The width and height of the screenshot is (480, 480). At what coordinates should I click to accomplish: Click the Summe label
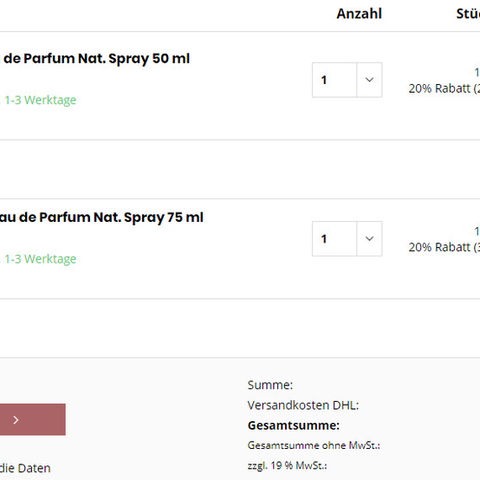pyautogui.click(x=270, y=385)
